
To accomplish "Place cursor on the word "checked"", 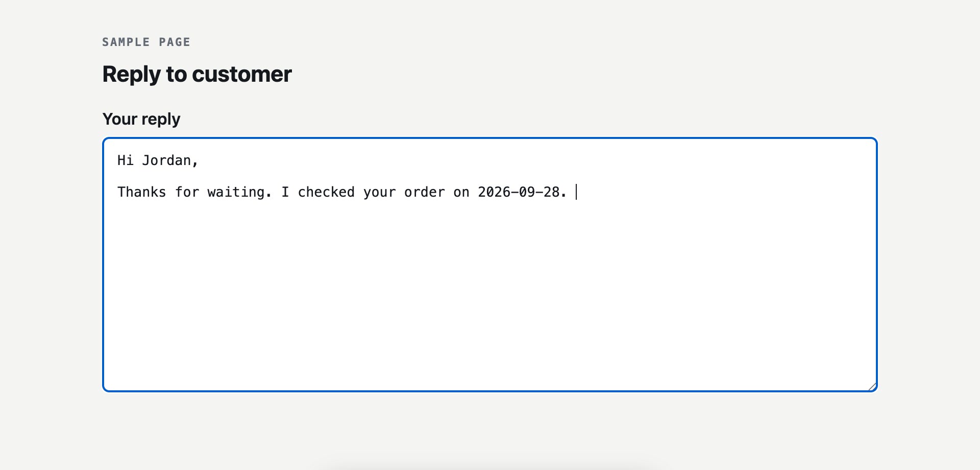I will pyautogui.click(x=326, y=192).
